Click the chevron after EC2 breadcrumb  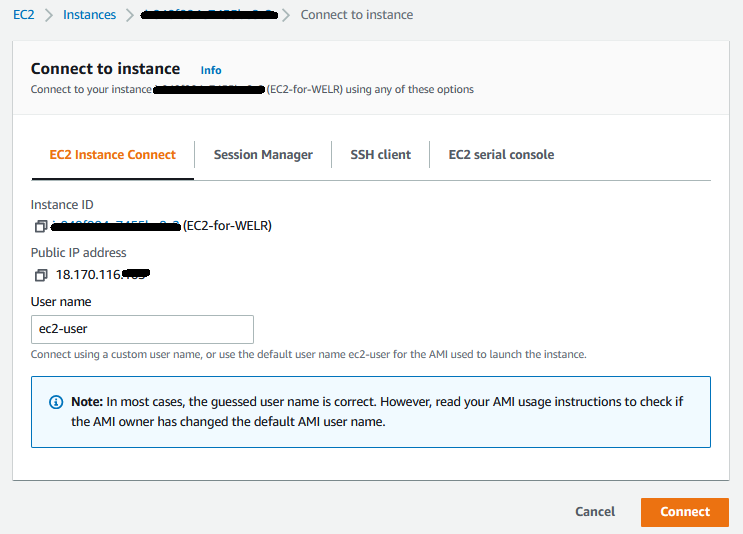(x=48, y=15)
